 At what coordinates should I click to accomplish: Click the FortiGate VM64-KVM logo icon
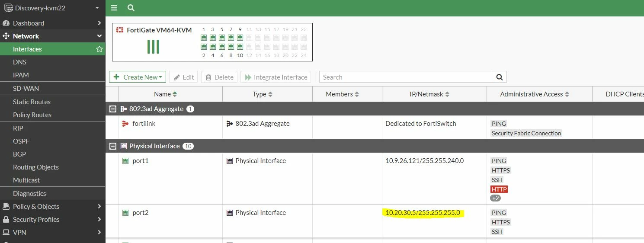point(120,30)
